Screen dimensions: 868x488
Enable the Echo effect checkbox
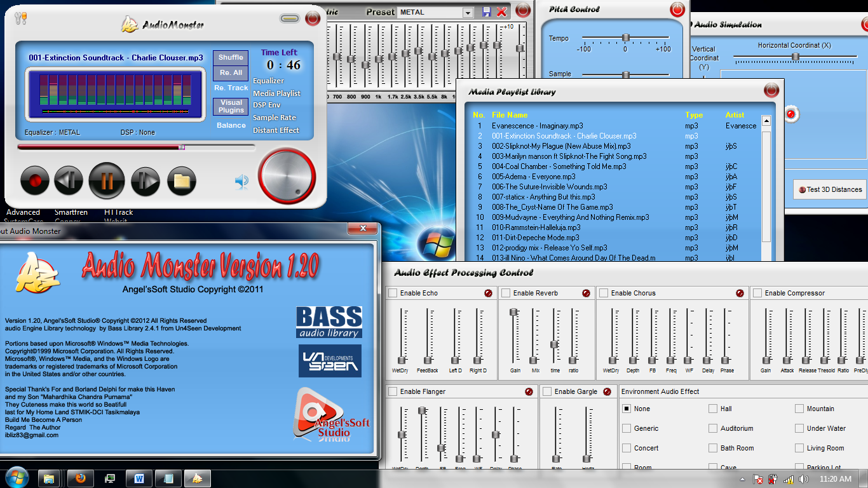coord(393,293)
